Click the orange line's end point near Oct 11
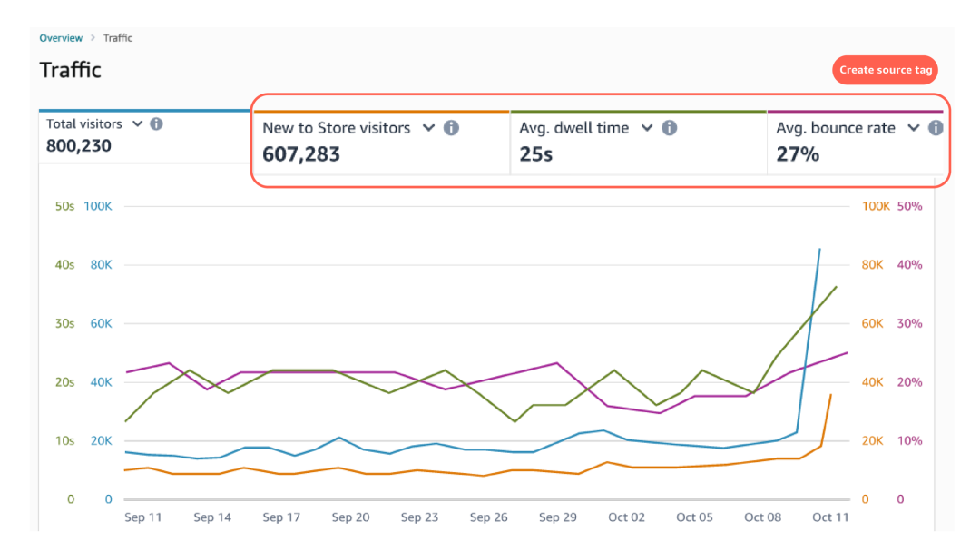This screenshot has width=980, height=552. pos(830,395)
